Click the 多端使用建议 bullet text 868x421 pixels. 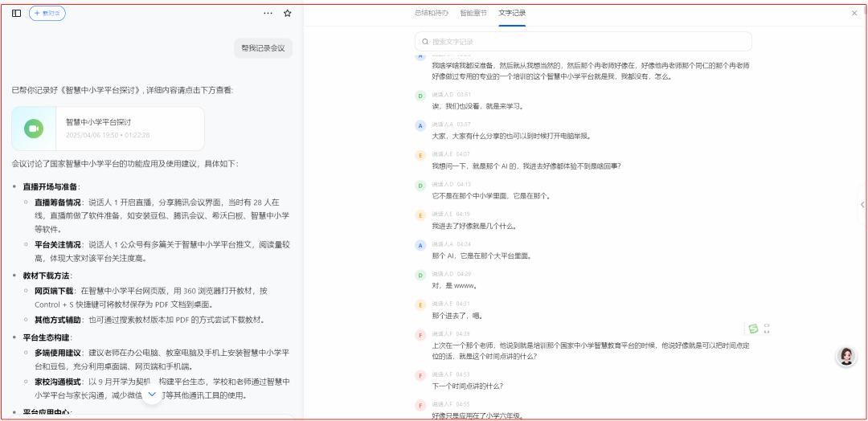[162, 359]
